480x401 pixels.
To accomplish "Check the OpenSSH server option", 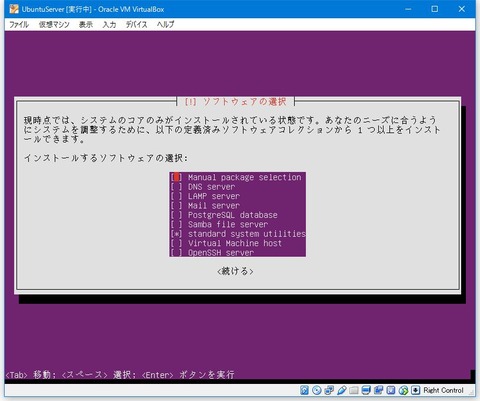I will coord(176,252).
